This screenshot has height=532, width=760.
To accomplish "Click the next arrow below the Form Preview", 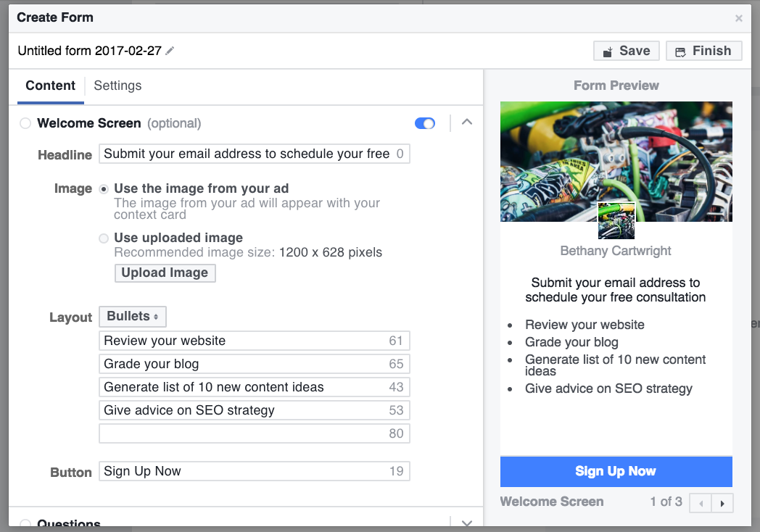I will coord(722,502).
